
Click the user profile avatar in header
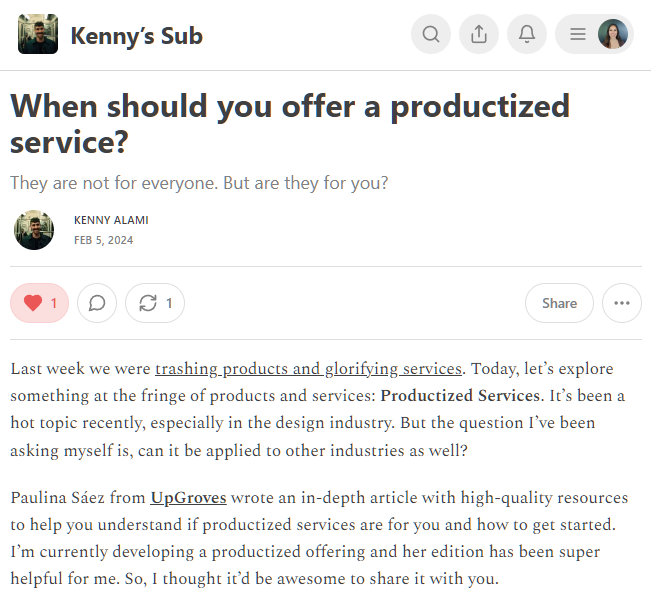click(613, 35)
